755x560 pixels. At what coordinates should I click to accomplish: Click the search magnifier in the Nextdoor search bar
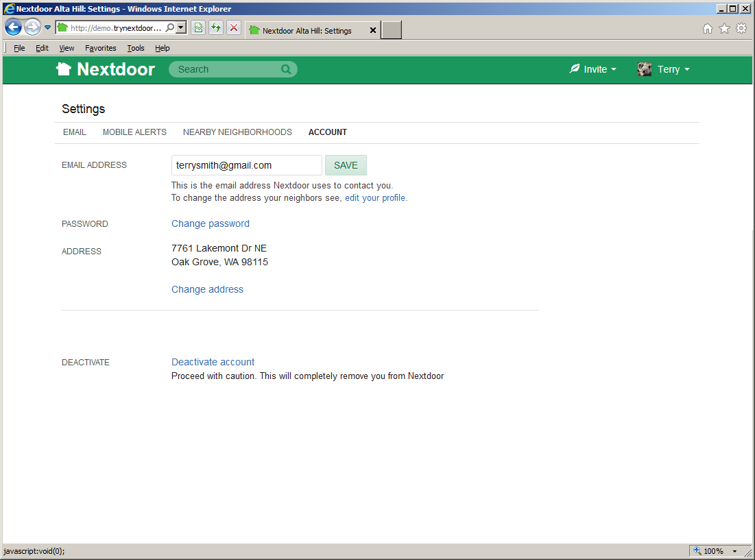285,69
